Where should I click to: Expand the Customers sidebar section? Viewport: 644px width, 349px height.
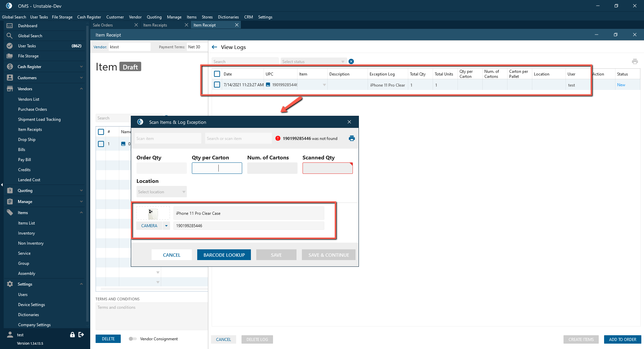point(81,78)
